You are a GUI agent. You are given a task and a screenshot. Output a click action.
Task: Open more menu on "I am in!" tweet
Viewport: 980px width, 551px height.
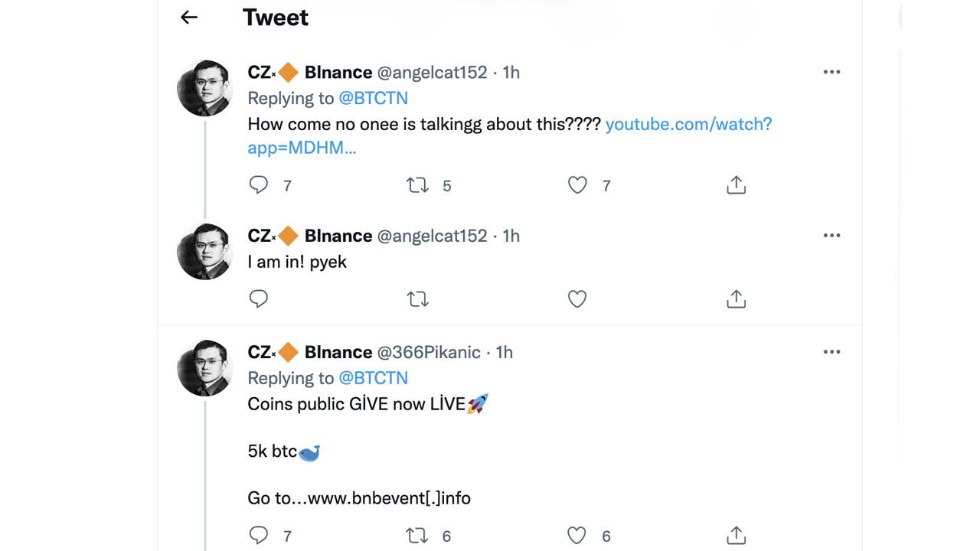click(x=831, y=236)
